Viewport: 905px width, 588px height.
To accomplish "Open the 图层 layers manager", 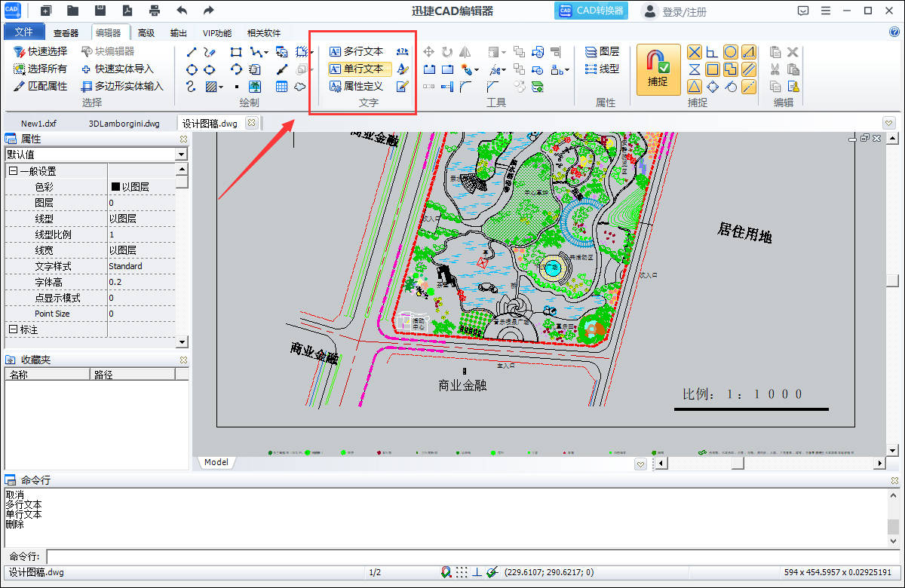I will pos(602,51).
